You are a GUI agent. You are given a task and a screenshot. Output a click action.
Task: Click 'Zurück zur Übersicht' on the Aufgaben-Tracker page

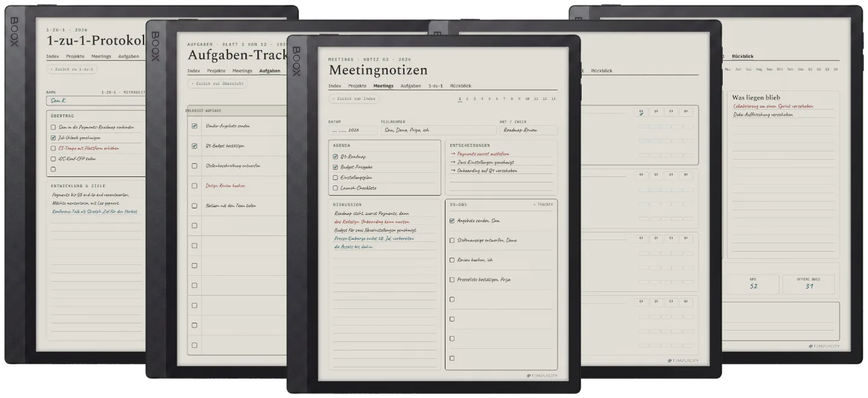217,84
